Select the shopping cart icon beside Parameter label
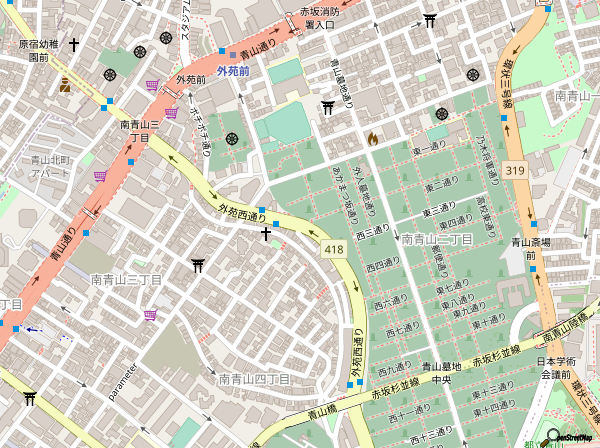The height and width of the screenshot is (448, 600). 150,315
